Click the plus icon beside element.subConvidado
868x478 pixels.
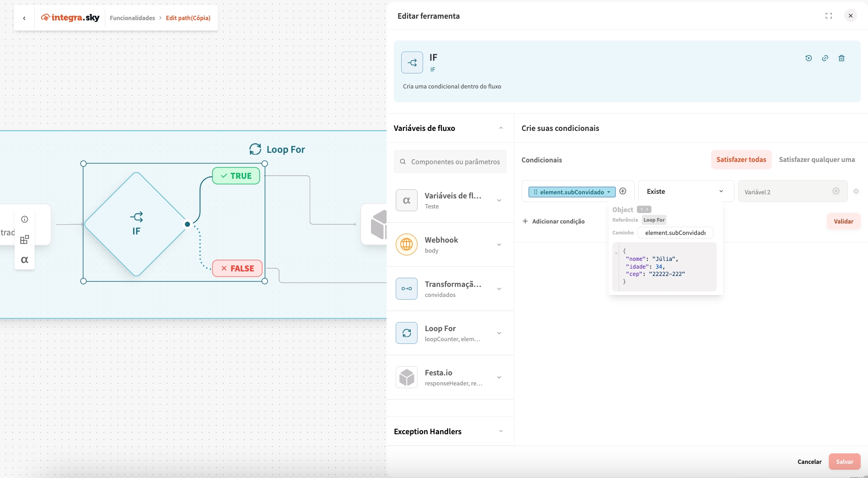point(623,191)
